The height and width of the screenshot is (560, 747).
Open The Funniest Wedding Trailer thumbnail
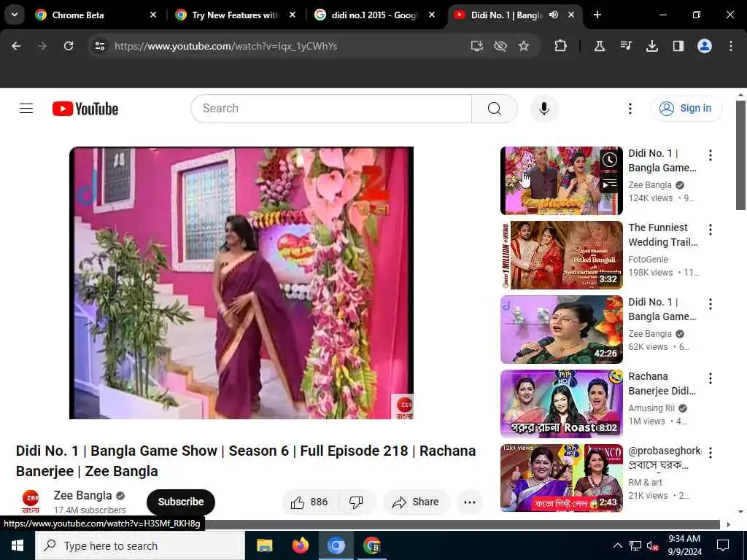pos(562,255)
